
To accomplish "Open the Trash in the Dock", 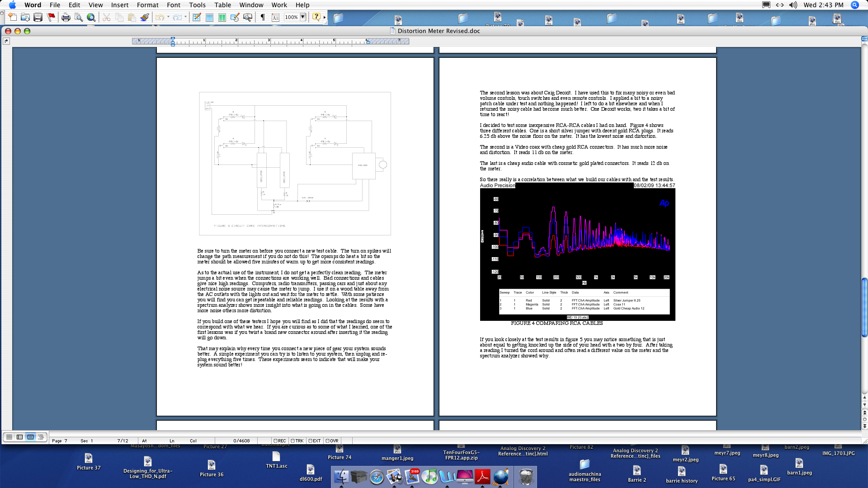I will click(x=526, y=477).
